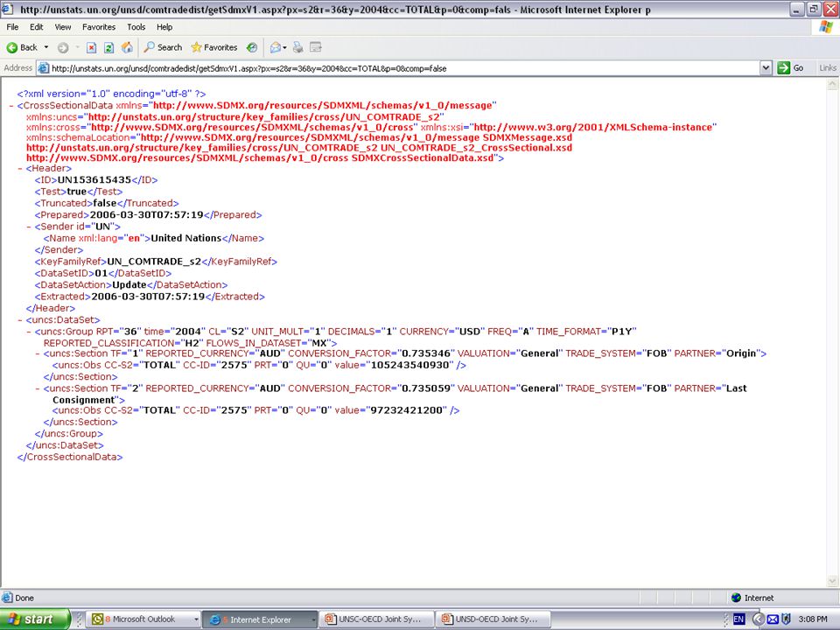Viewport: 840px width, 630px height.
Task: Open the Windows start menu
Action: [34, 619]
